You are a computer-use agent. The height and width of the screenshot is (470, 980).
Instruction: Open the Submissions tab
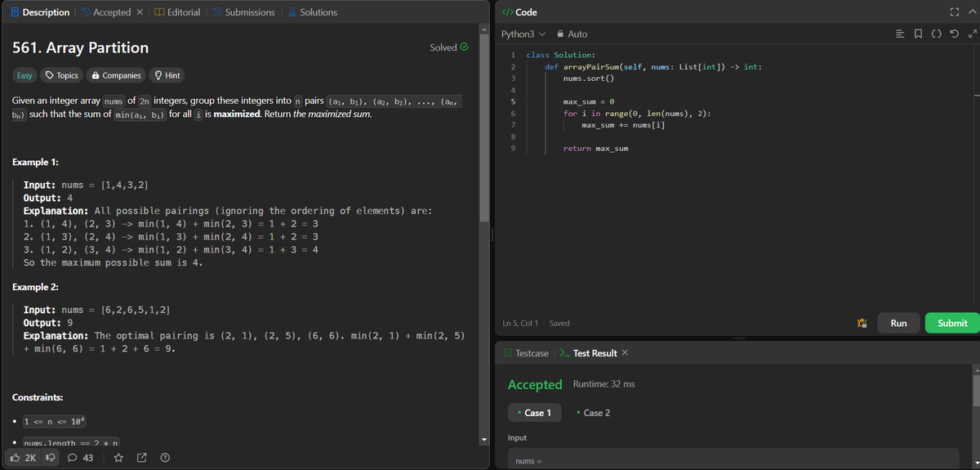click(242, 12)
